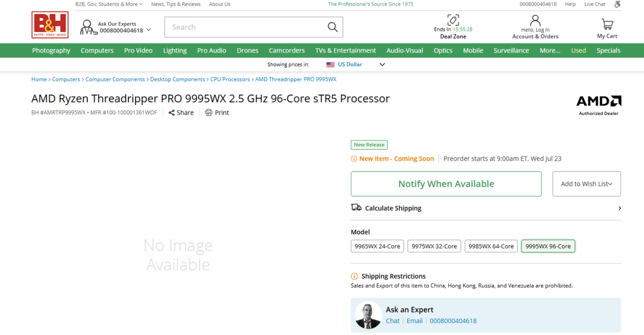Open the Pro Video menu

click(138, 50)
